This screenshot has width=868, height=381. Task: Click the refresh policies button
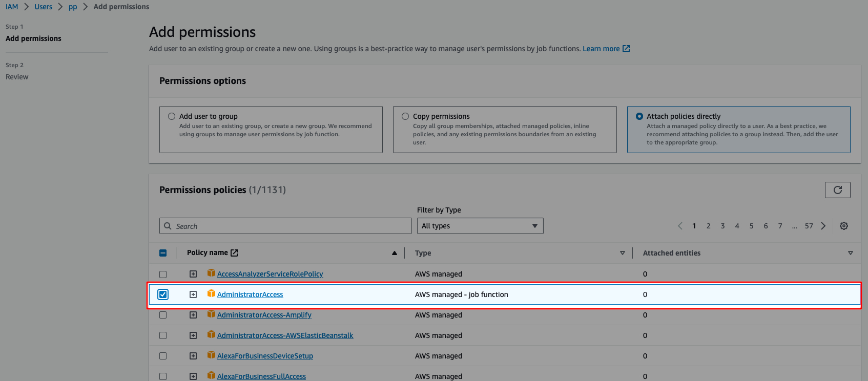pyautogui.click(x=837, y=190)
